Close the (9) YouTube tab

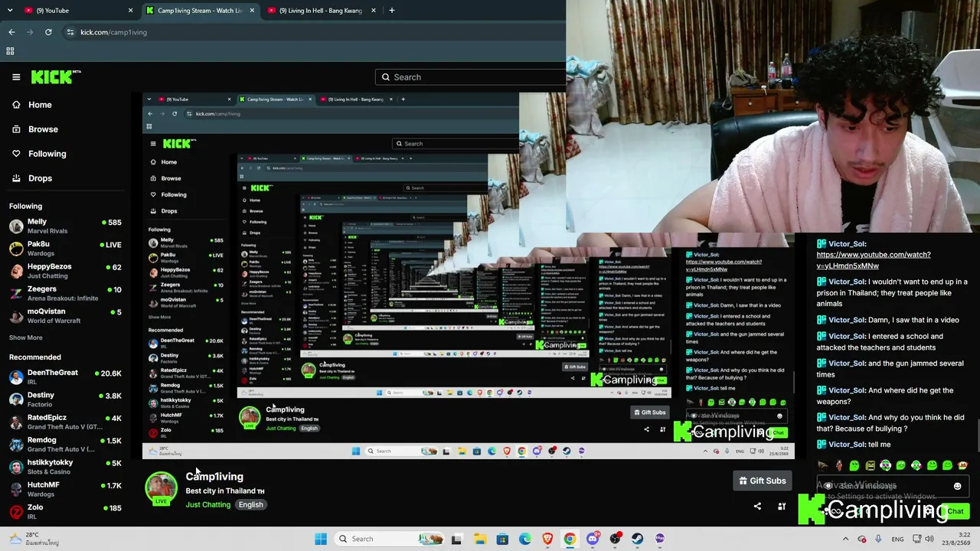130,11
